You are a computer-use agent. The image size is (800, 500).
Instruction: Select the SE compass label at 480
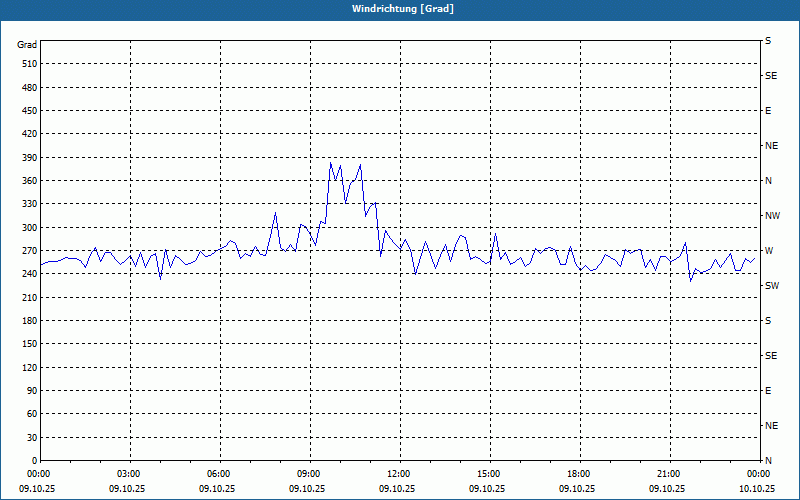(771, 76)
